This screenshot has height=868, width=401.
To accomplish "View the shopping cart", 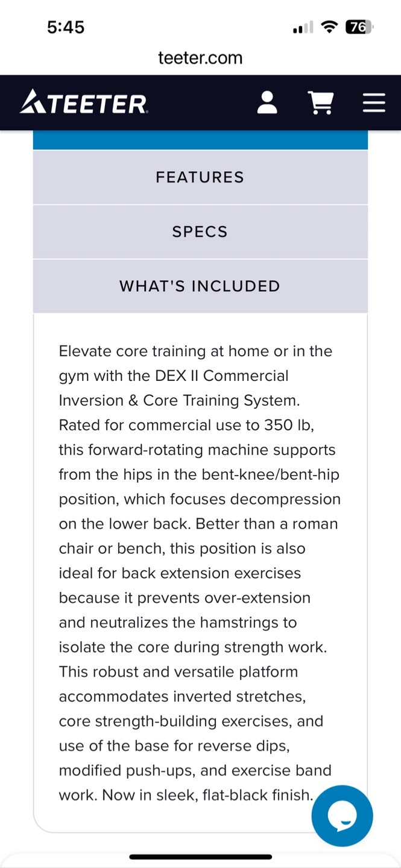I will [x=321, y=102].
